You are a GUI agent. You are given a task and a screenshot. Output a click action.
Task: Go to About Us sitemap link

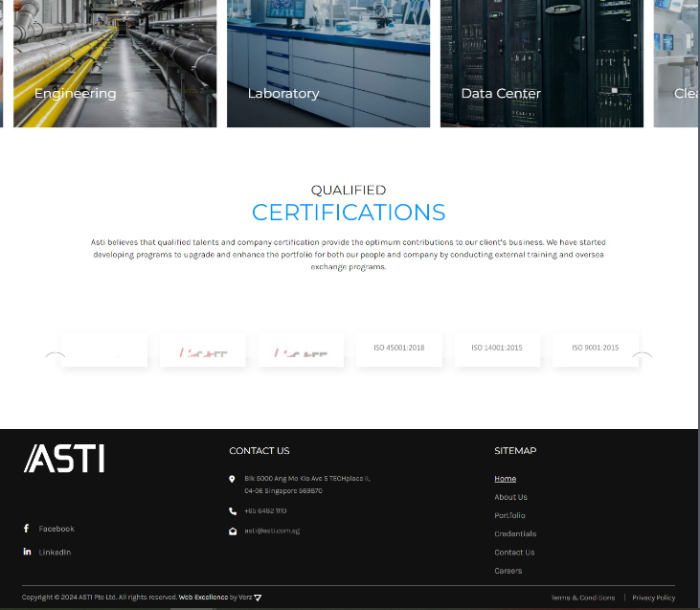pyautogui.click(x=510, y=497)
